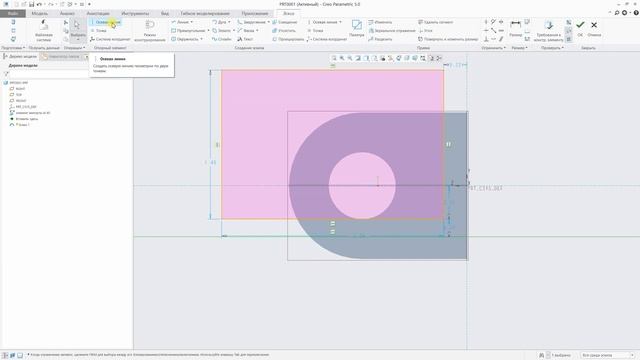This screenshot has width=640, height=360.
Task: Expand the Line tool dropdown arrow
Action: click(191, 22)
